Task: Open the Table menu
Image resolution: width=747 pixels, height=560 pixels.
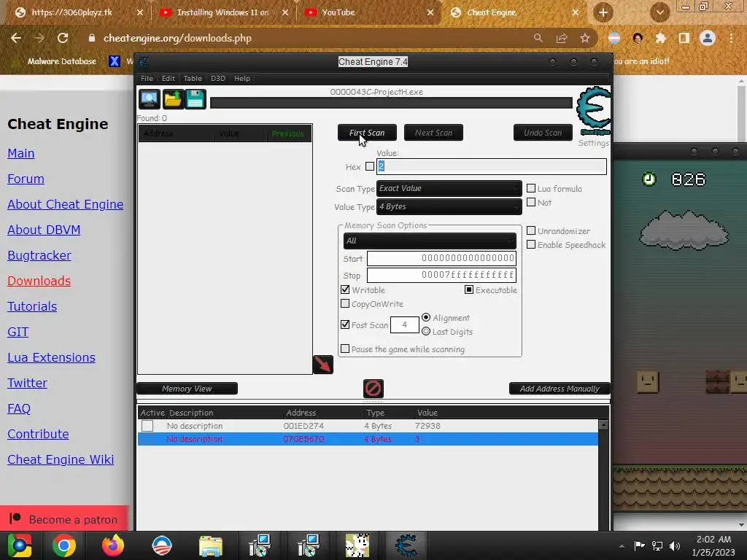Action: 193,78
